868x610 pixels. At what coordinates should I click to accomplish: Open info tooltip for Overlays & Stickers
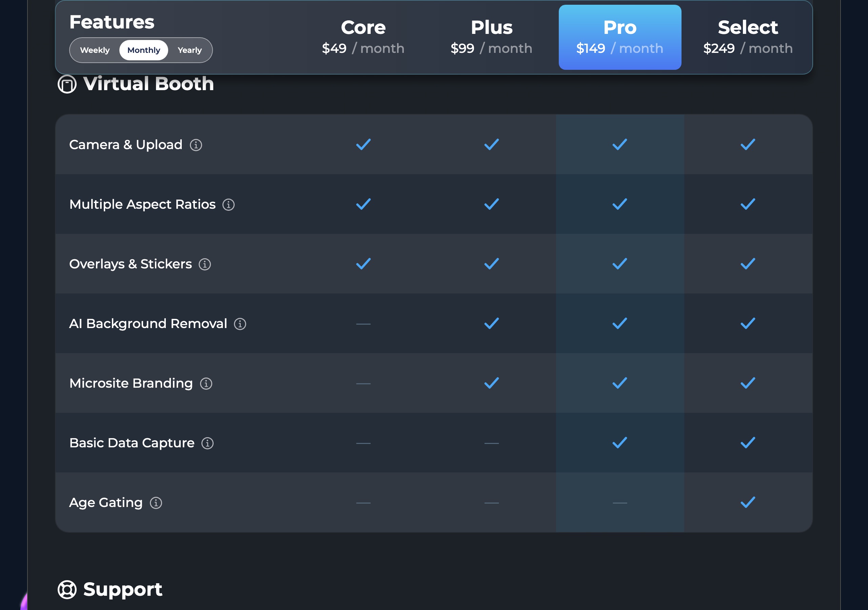205,264
